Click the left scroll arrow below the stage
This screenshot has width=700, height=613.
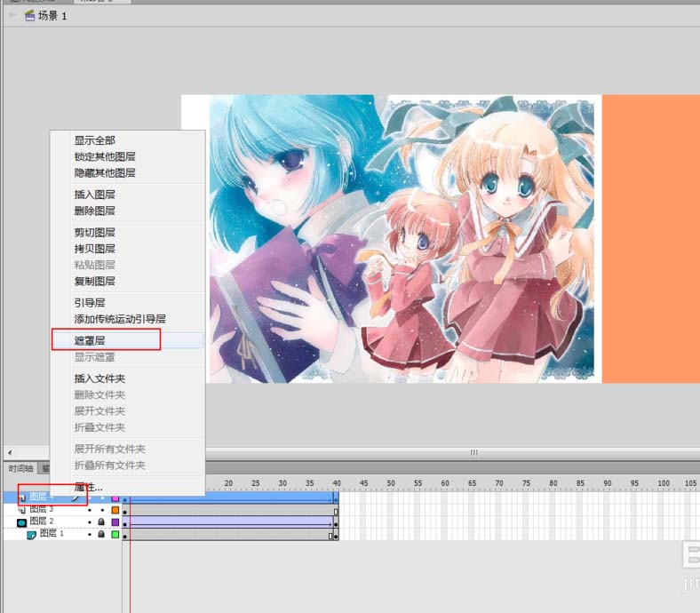coord(10,452)
